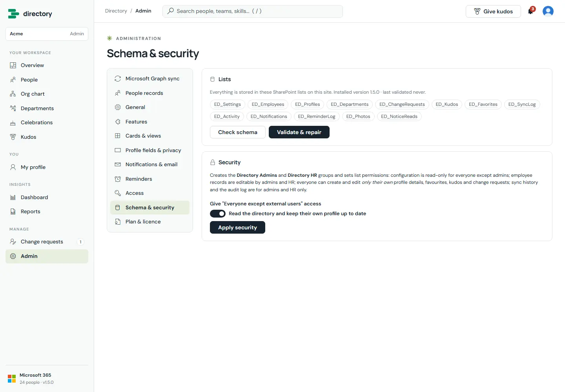Click the Kudos medal icon in sidebar
Image resolution: width=565 pixels, height=392 pixels.
[13, 137]
